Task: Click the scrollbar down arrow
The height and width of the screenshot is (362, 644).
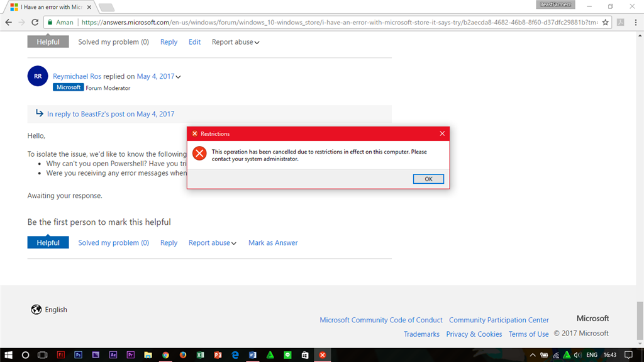Action: pos(640,344)
